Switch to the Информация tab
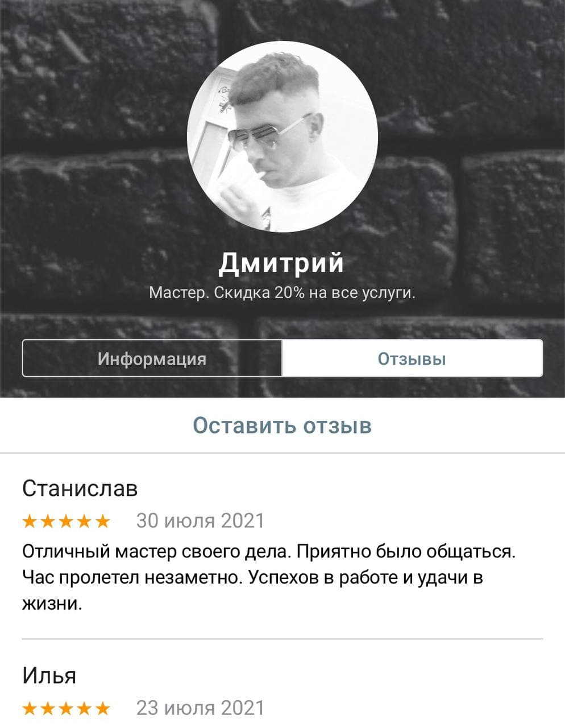The height and width of the screenshot is (728, 565). coord(152,358)
